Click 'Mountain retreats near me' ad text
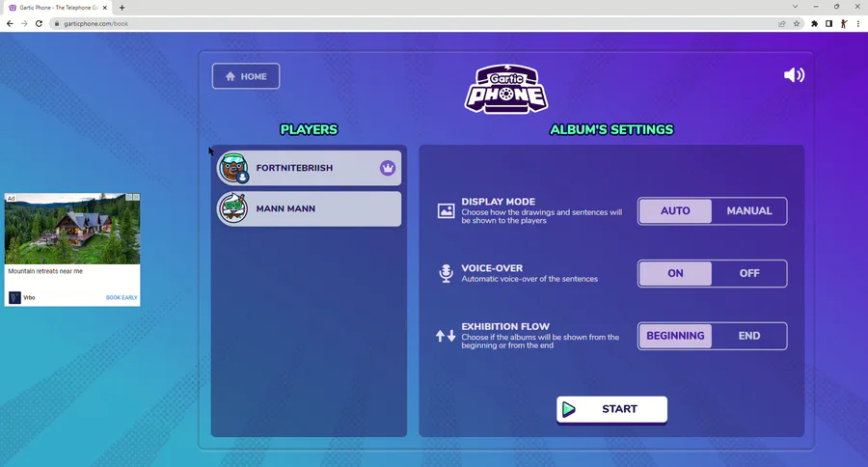868x467 pixels. click(x=45, y=271)
